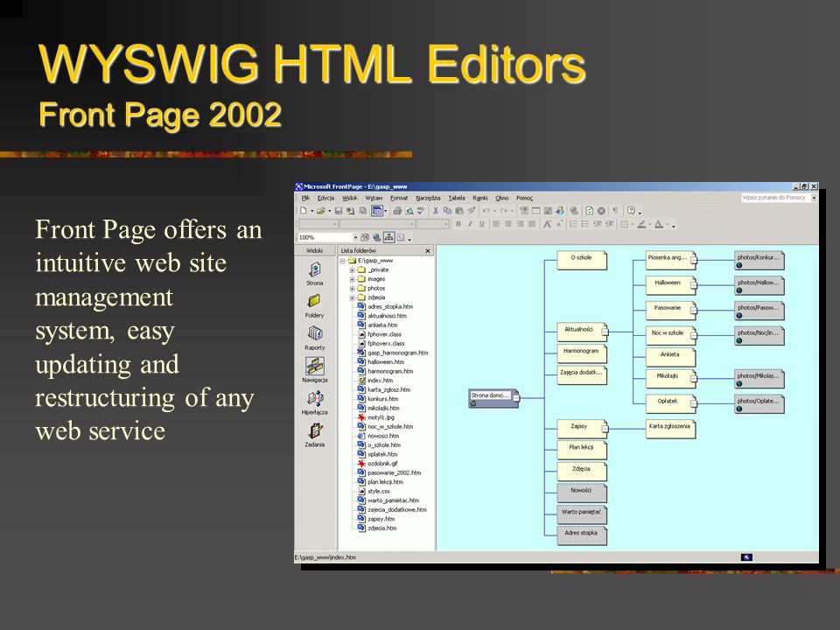Select the Plan lekcji page node
840x630 pixels.
point(581,450)
